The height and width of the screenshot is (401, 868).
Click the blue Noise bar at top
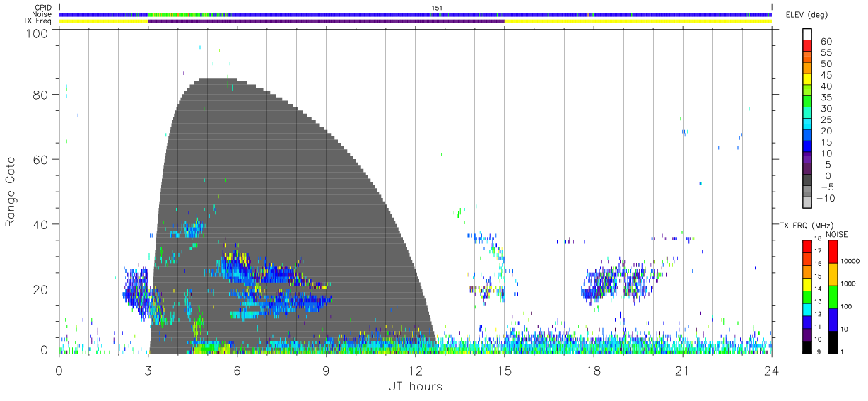click(x=415, y=14)
